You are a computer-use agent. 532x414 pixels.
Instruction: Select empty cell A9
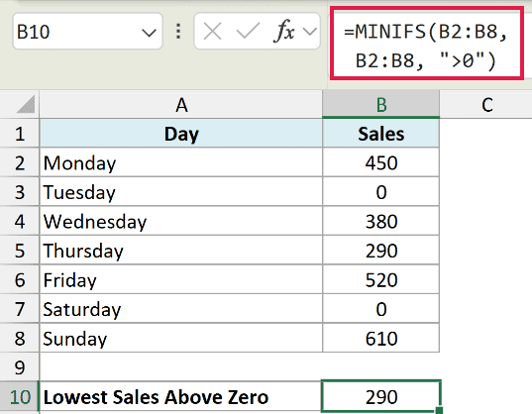click(181, 367)
